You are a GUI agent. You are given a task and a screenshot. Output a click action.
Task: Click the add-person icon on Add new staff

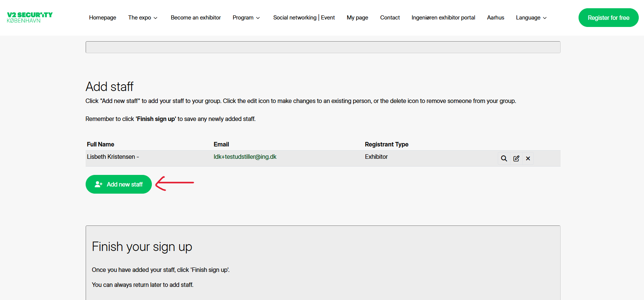(98, 184)
